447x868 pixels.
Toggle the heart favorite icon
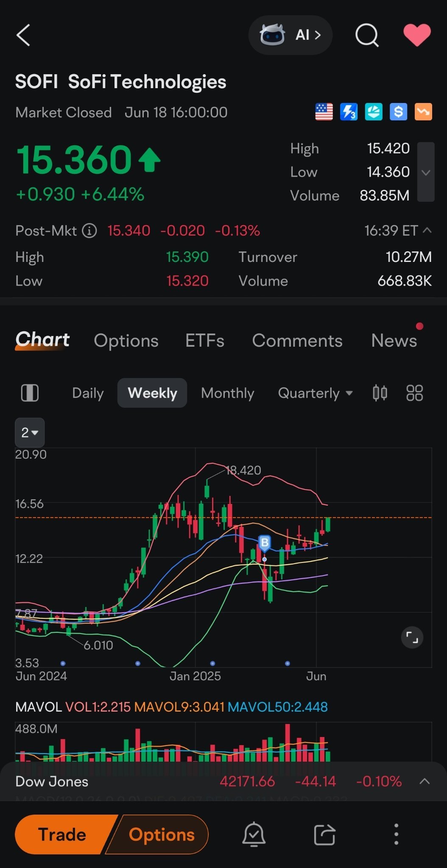pyautogui.click(x=417, y=35)
